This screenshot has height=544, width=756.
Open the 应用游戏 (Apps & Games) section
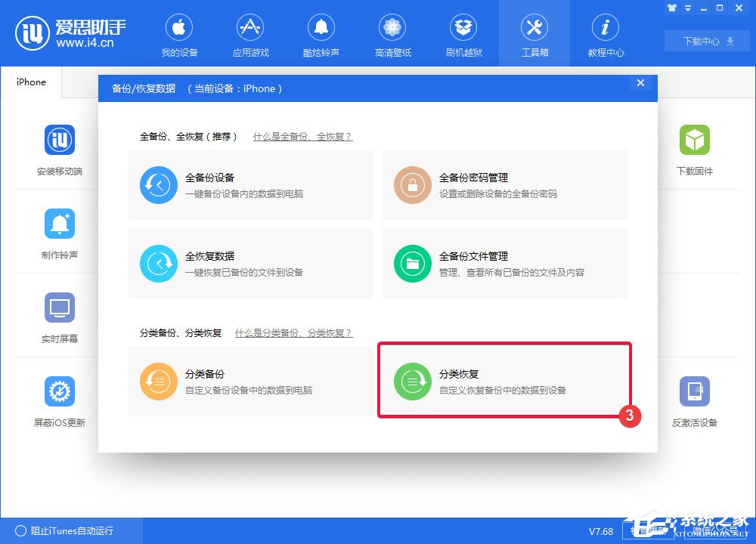[250, 34]
